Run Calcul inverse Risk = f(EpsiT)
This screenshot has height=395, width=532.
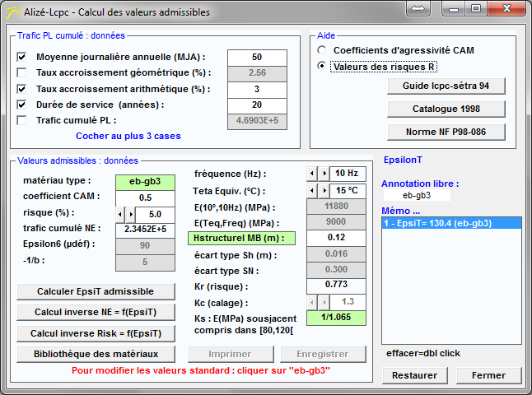(96, 333)
